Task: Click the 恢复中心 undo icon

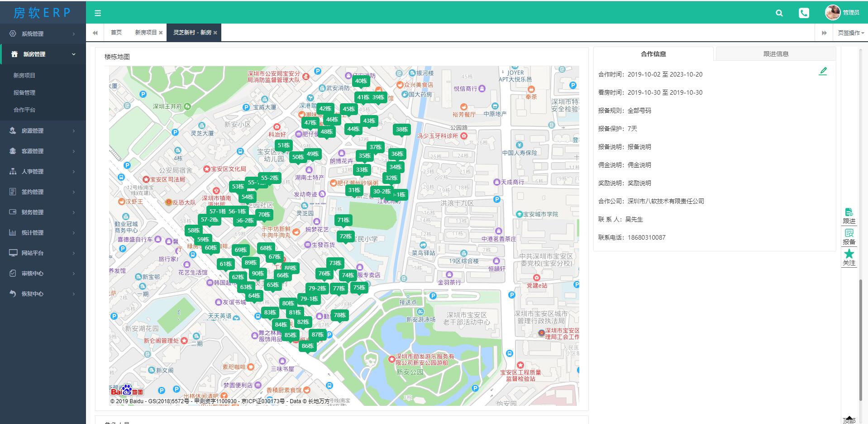Action: tap(13, 294)
